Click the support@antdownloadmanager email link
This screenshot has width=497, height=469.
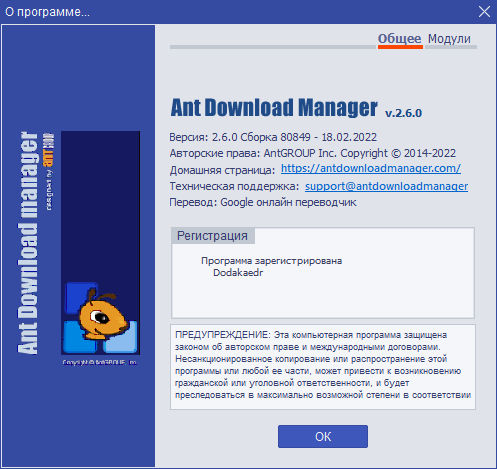click(386, 186)
